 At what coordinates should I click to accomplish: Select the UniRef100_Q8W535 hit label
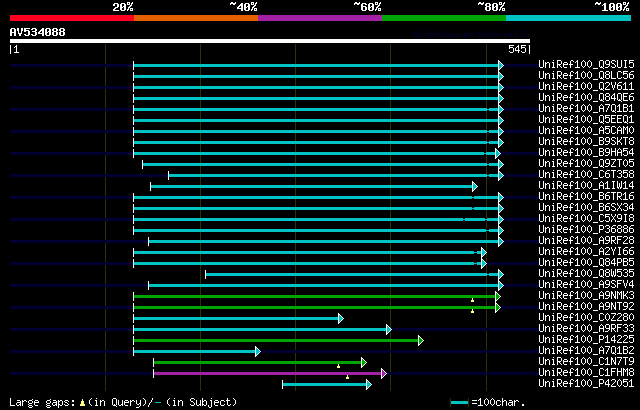[586, 274]
